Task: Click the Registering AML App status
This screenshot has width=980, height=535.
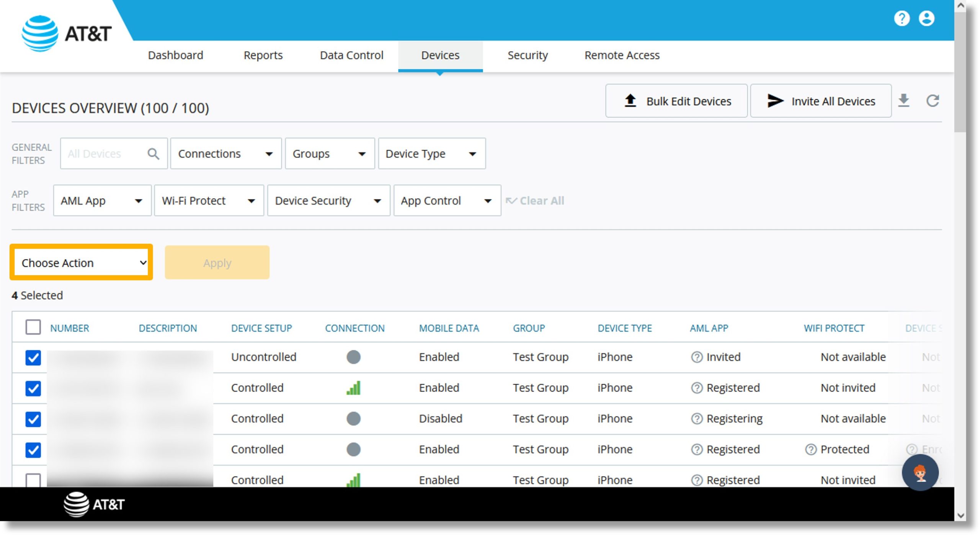Action: [x=734, y=418]
